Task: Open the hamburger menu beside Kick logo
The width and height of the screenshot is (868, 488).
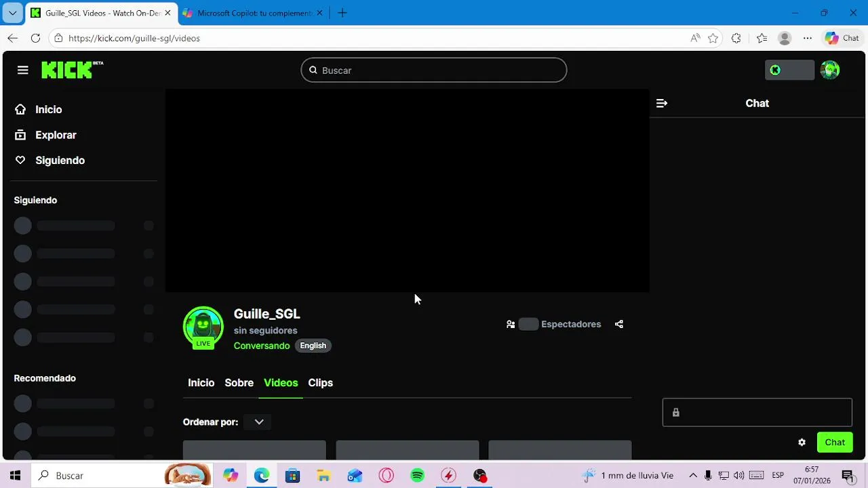Action: [23, 70]
